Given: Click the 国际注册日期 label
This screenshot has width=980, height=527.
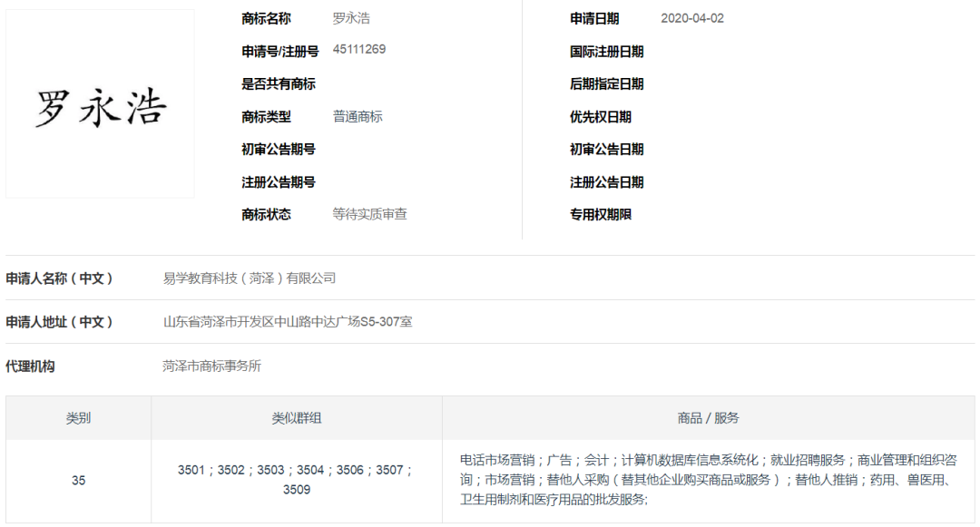Looking at the screenshot, I should coord(606,51).
